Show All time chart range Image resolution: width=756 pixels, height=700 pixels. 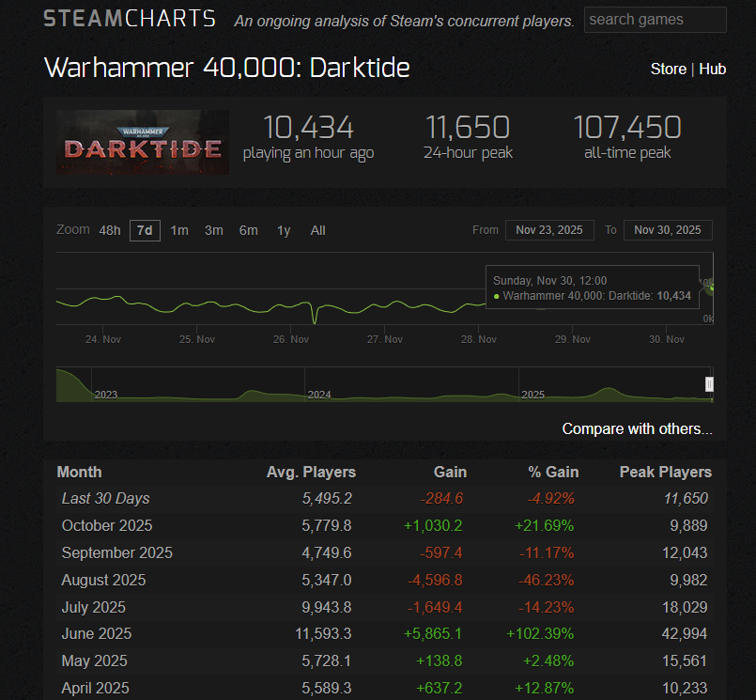pyautogui.click(x=318, y=230)
